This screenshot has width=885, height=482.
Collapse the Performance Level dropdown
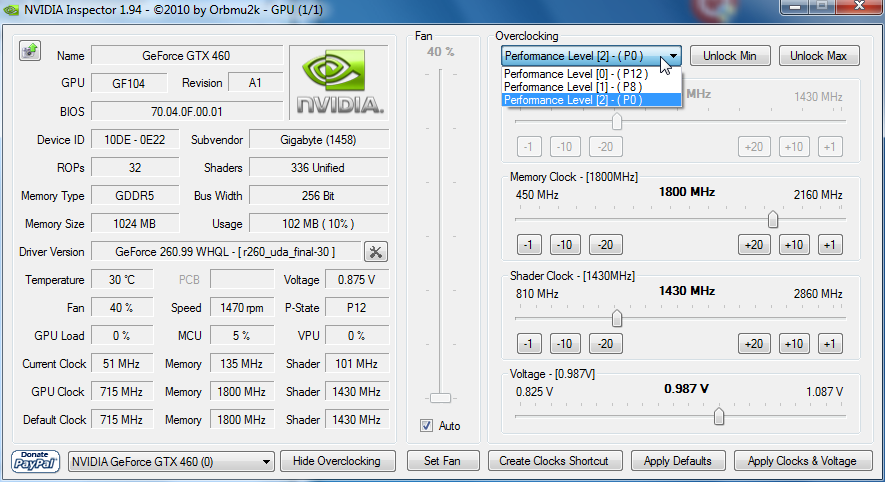click(x=673, y=56)
